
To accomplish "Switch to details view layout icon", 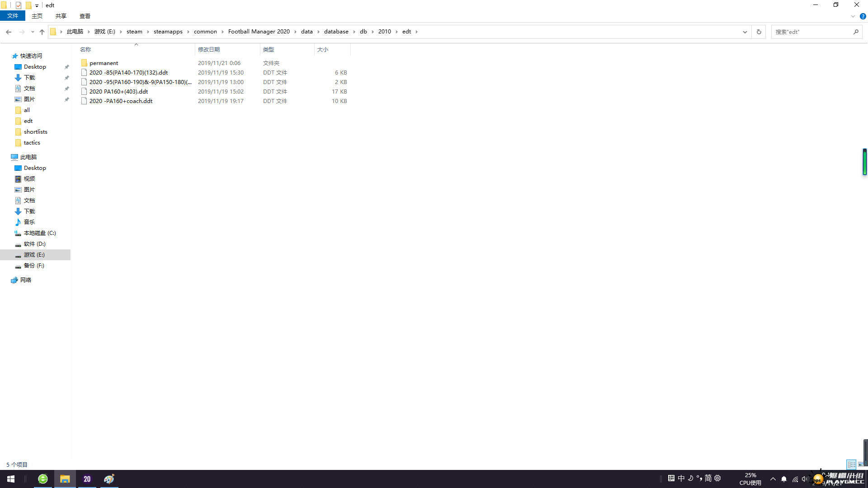I will 852,465.
